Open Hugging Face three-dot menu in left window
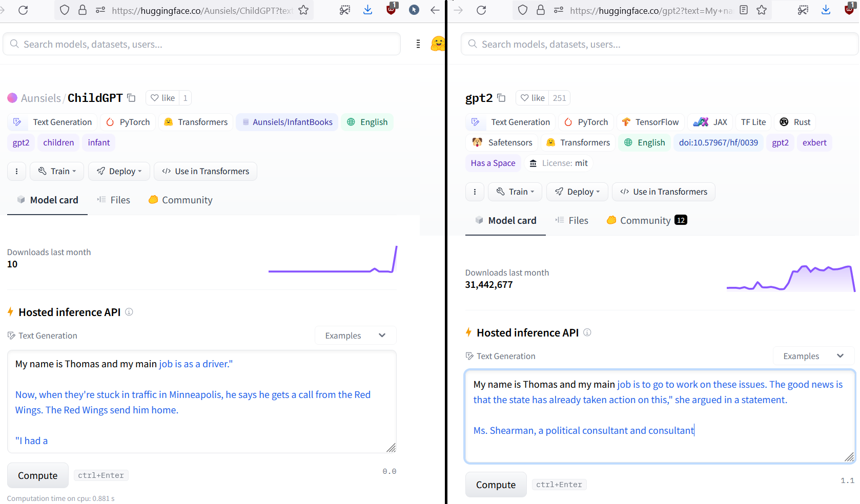The image size is (860, 504). tap(418, 44)
